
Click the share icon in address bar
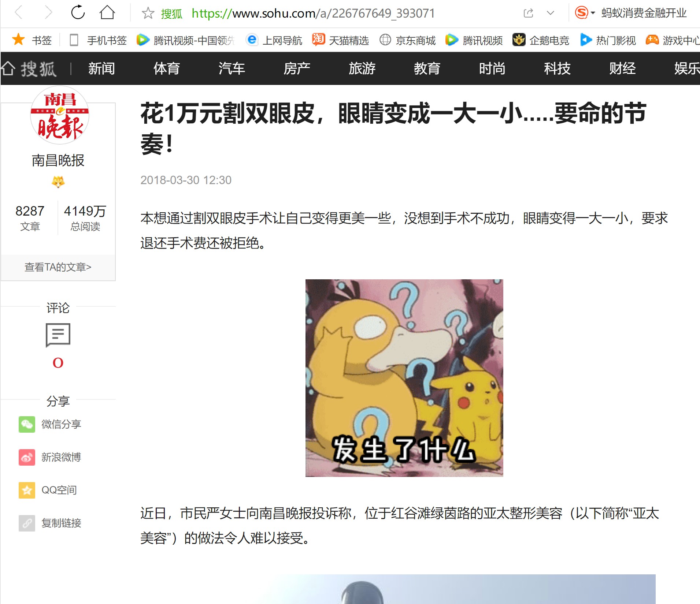coord(528,14)
